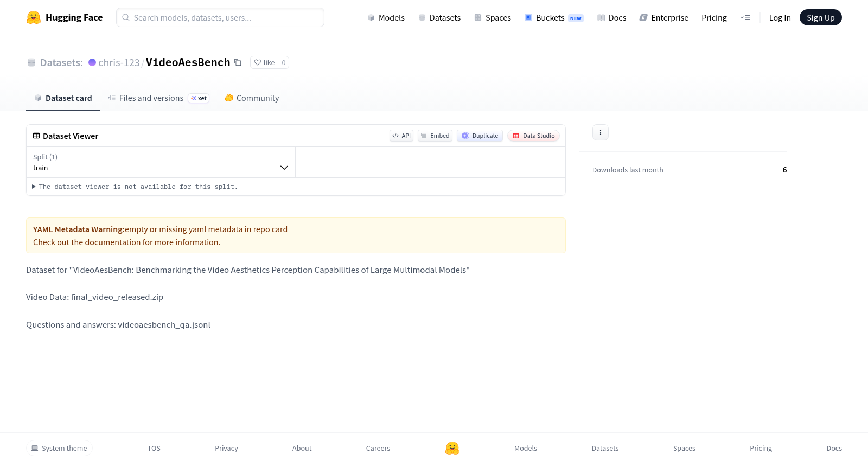This screenshot has width=868, height=467.
Task: Click the Embed button
Action: tap(435, 136)
